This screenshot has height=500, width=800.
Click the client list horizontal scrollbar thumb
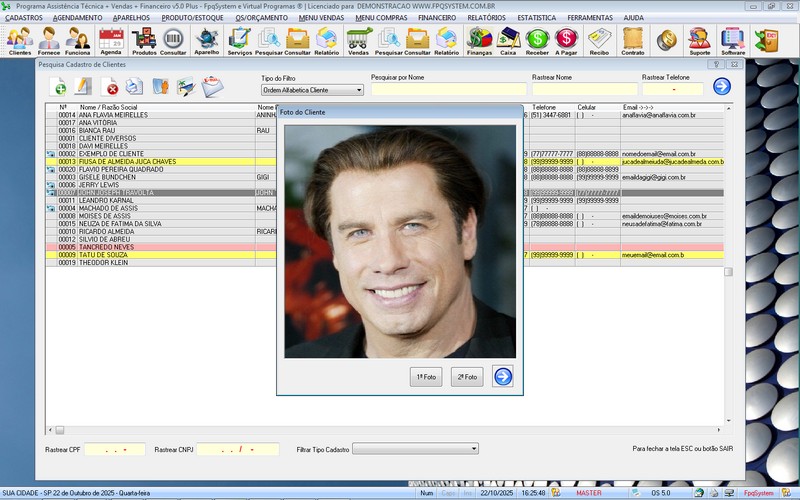[x=60, y=430]
